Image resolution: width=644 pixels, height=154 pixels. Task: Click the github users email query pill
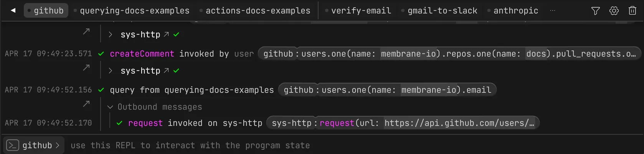pyautogui.click(x=387, y=90)
